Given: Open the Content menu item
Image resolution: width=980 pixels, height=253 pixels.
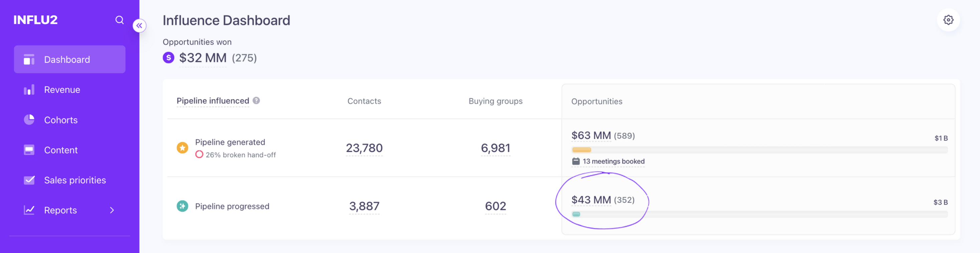Looking at the screenshot, I should coord(69,150).
